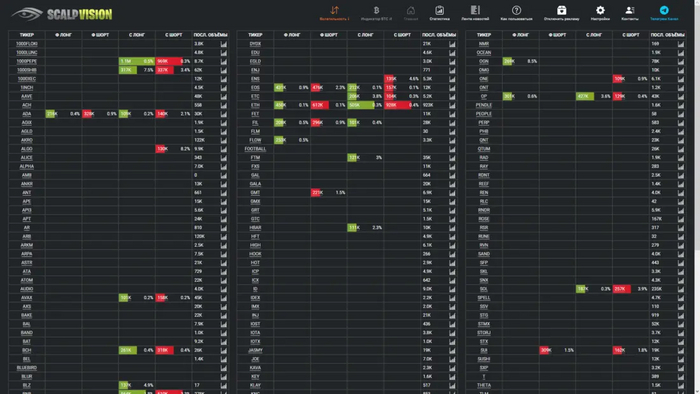This screenshot has height=394, width=700.
Task: Click green 1.1M cell in 1000PEPE row
Action: point(137,61)
